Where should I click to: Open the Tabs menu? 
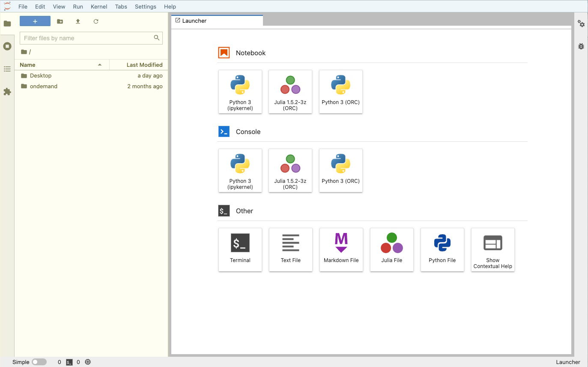[121, 6]
